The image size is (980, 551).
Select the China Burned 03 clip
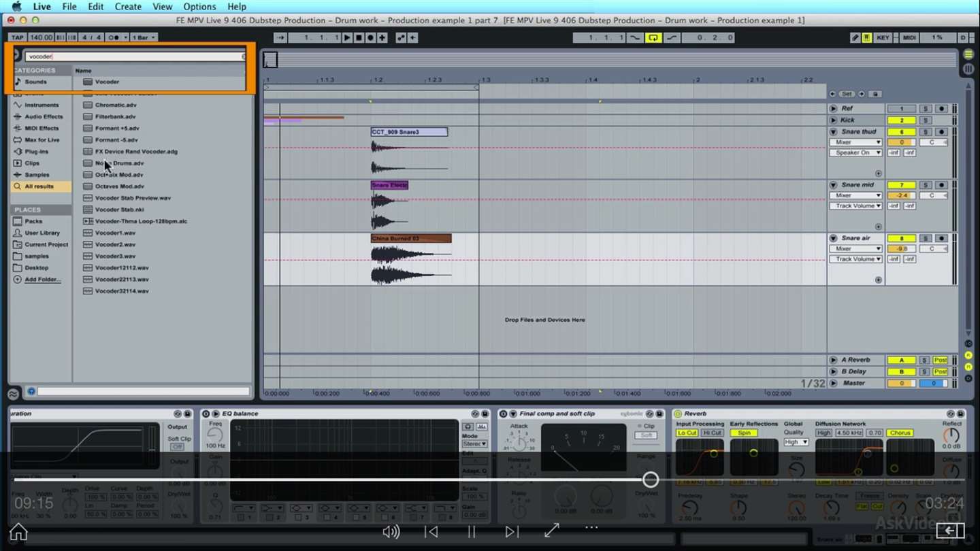(x=411, y=238)
